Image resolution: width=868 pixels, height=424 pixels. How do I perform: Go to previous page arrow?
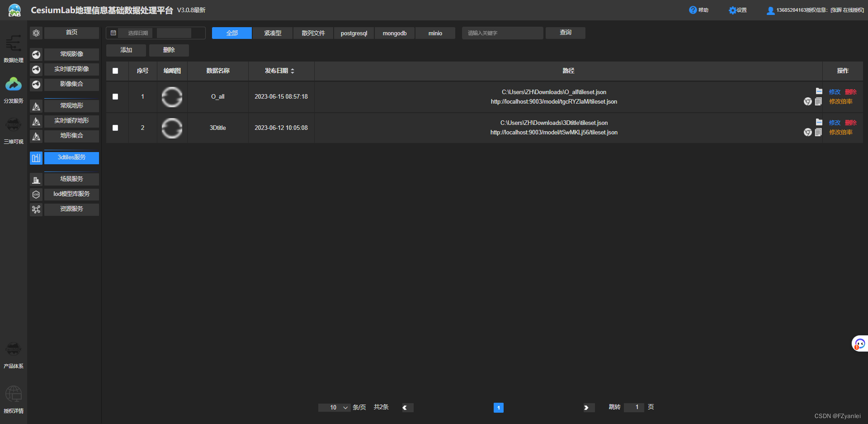[x=408, y=408]
